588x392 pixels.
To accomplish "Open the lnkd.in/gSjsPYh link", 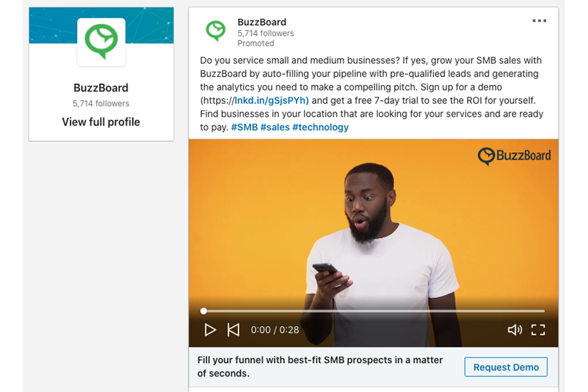I will coord(272,101).
